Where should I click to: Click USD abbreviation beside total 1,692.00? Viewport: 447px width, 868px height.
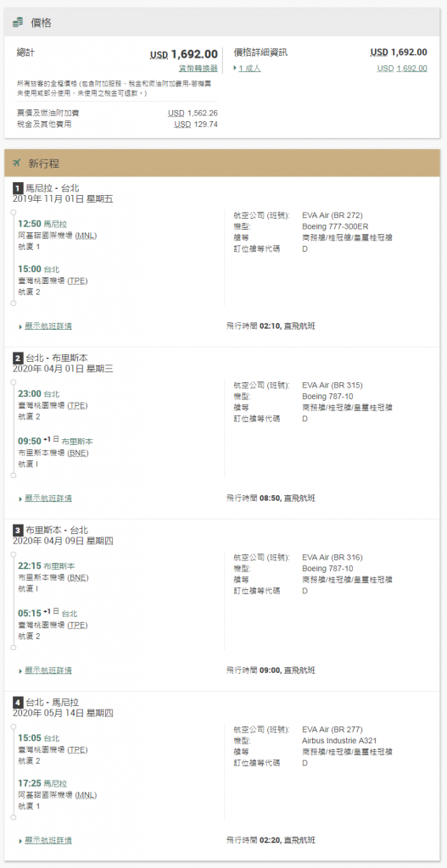[159, 55]
